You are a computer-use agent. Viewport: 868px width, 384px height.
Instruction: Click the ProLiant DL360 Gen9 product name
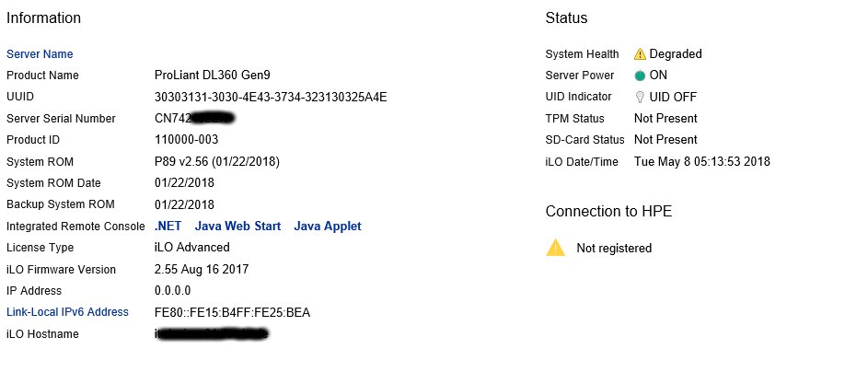tap(215, 76)
